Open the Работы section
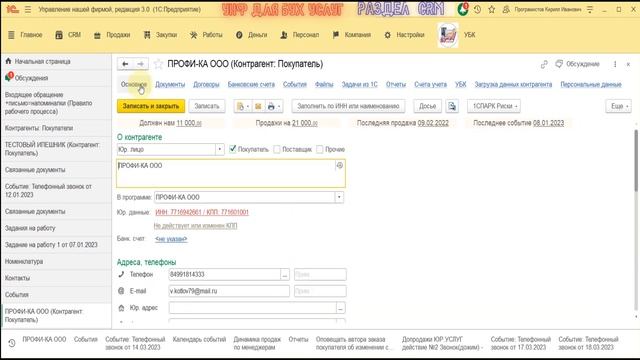This screenshot has width=640, height=360. coord(206,35)
